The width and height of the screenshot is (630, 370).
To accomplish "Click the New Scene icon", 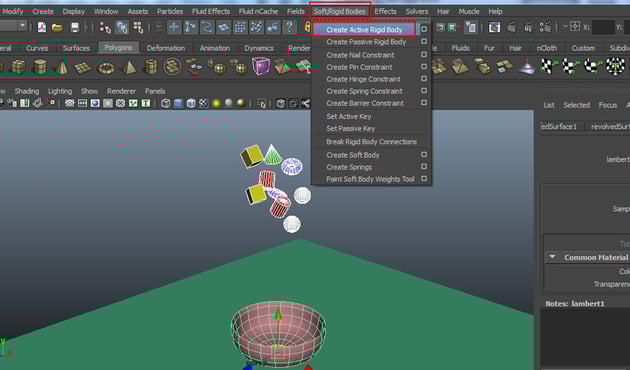I will click(42, 27).
